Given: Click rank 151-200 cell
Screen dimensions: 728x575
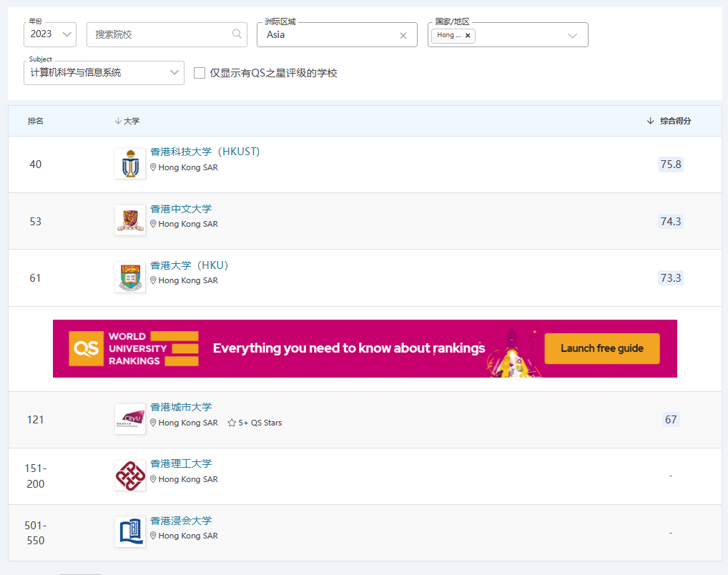Looking at the screenshot, I should click(36, 476).
